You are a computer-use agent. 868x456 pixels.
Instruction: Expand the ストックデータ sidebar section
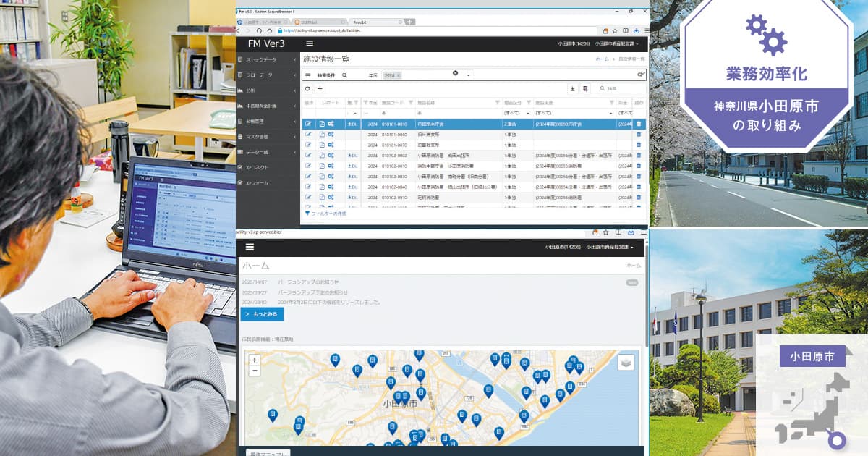coord(266,59)
